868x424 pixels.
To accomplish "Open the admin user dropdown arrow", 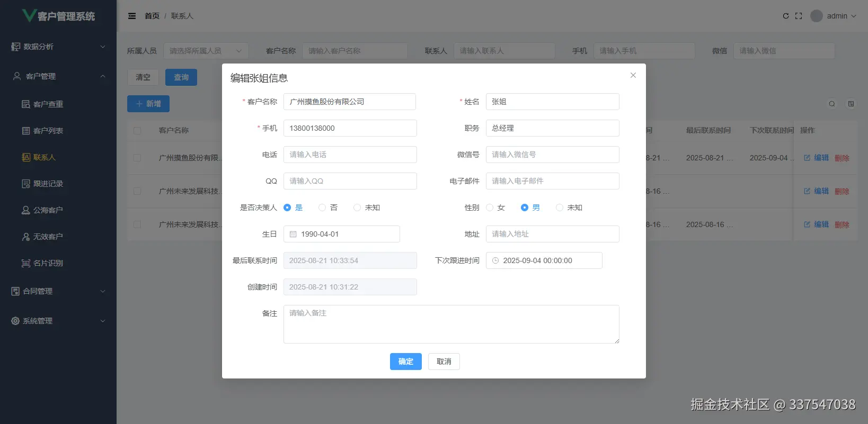I will [x=854, y=16].
